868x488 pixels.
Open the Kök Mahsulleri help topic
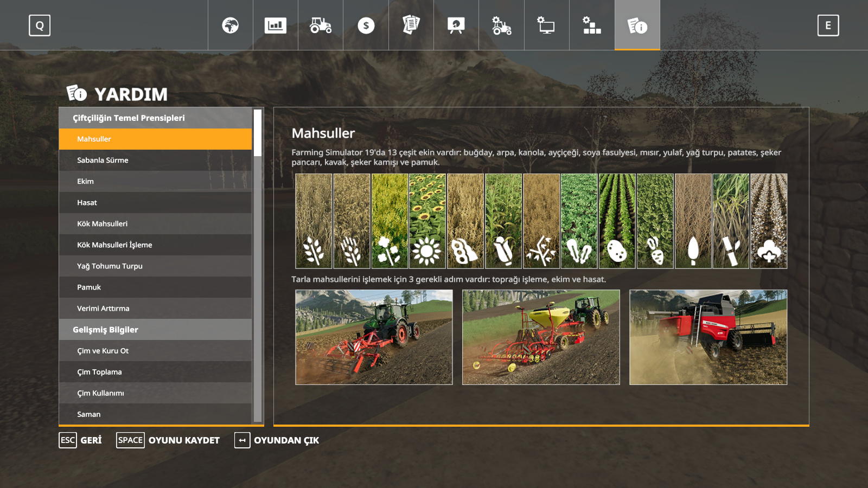click(x=155, y=223)
